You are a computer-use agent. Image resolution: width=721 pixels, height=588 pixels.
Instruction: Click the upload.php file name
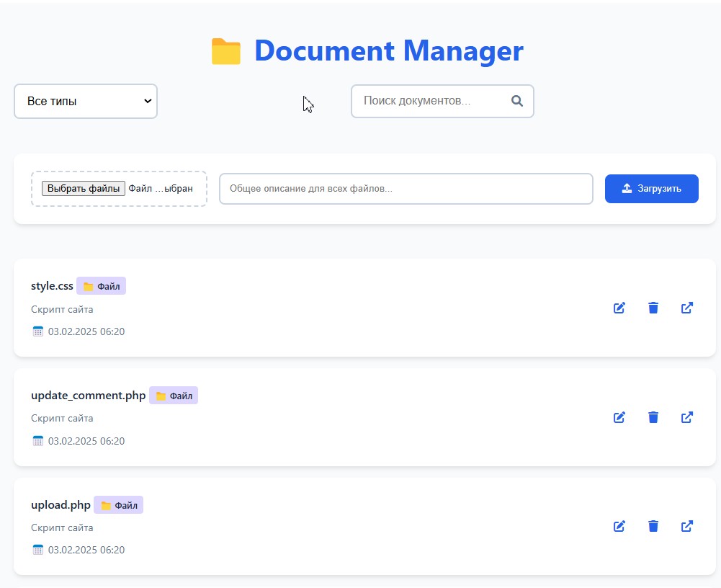point(61,505)
